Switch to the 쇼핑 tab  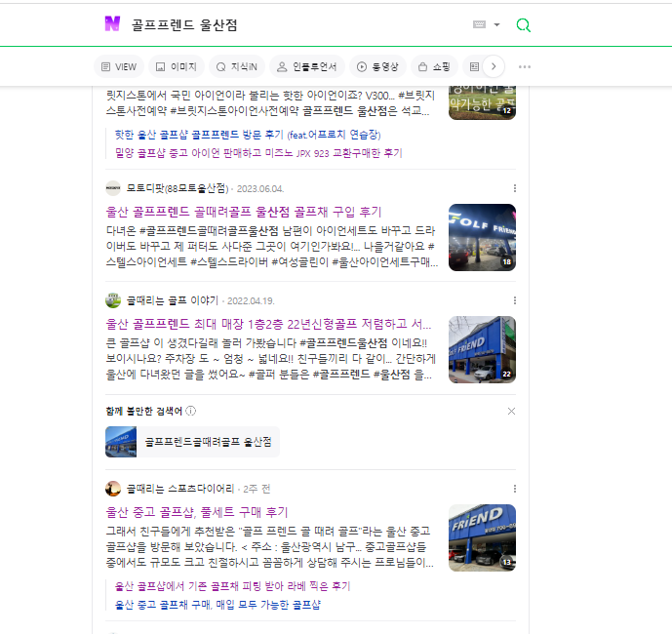[x=434, y=67]
